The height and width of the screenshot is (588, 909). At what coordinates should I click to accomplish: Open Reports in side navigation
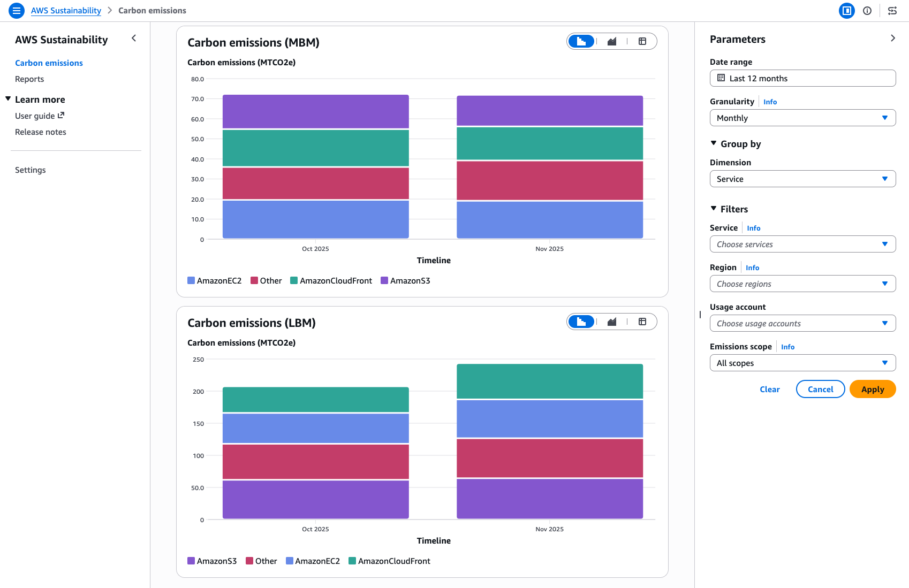[x=29, y=79]
